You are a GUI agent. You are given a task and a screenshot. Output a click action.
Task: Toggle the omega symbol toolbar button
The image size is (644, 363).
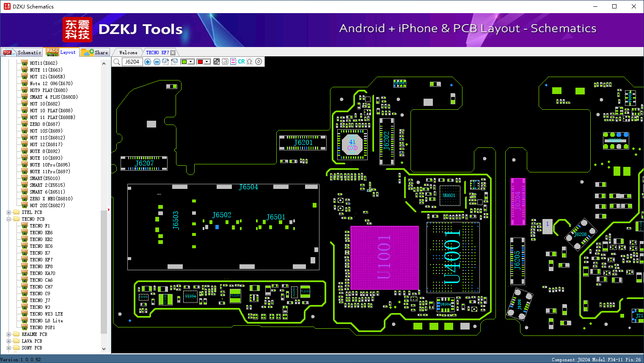250,62
